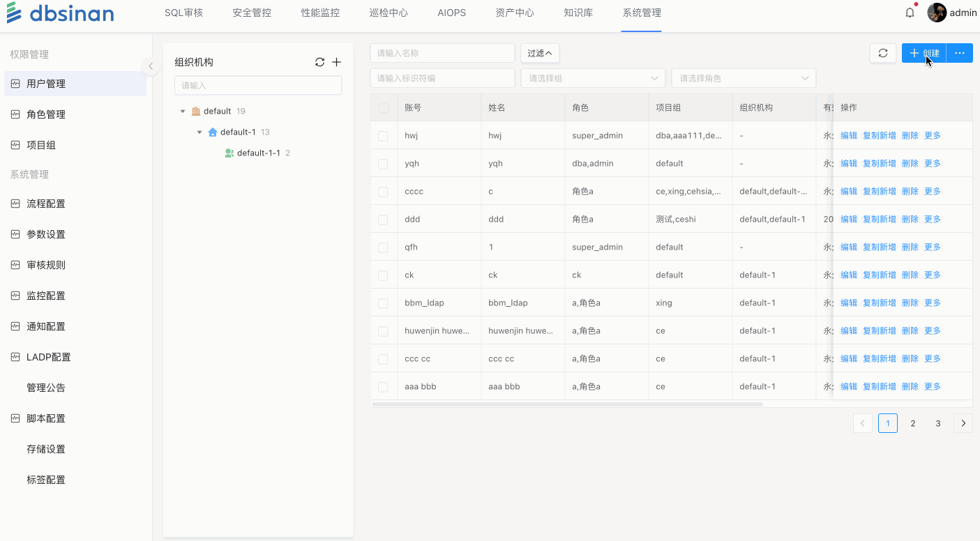Click 编辑 link for user yqh
This screenshot has width=980, height=541.
pyautogui.click(x=848, y=163)
